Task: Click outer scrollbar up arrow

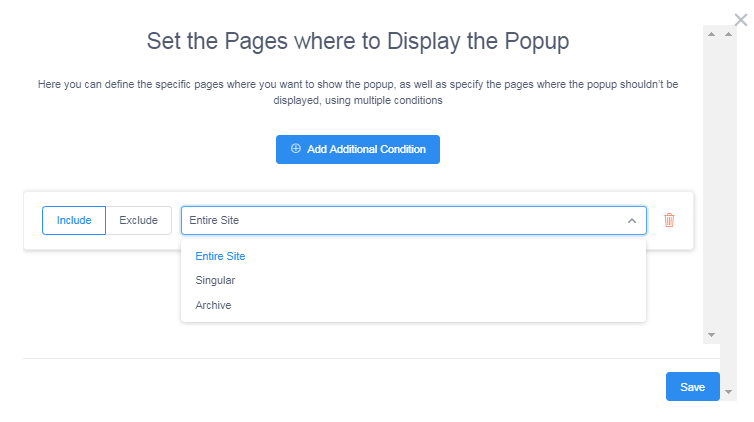Action: pos(729,34)
